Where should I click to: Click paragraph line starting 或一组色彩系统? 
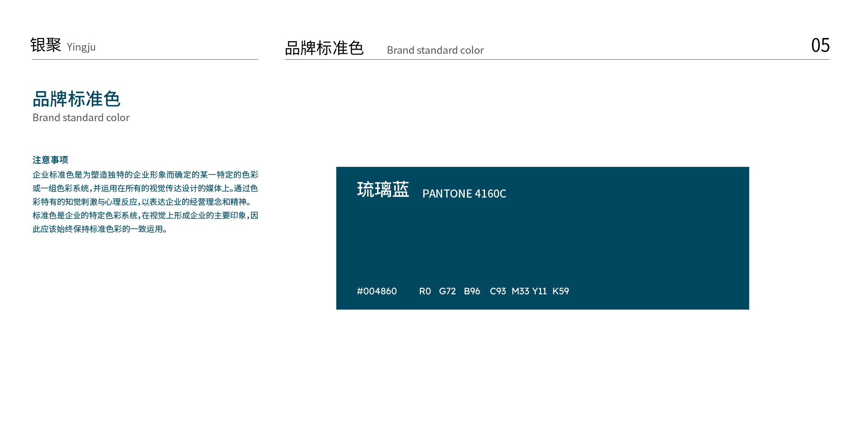pyautogui.click(x=145, y=188)
